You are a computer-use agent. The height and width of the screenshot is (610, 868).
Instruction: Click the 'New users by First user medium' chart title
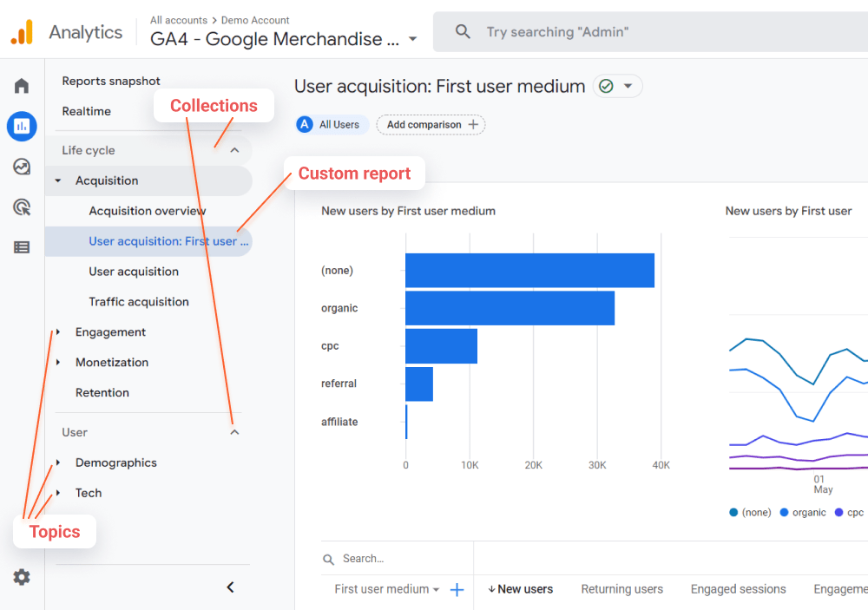408,211
